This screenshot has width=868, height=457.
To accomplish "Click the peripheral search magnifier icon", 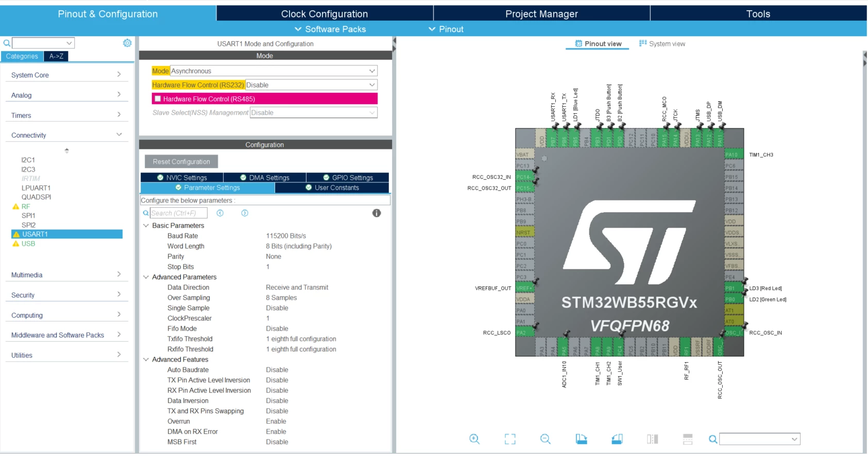I will tap(7, 43).
